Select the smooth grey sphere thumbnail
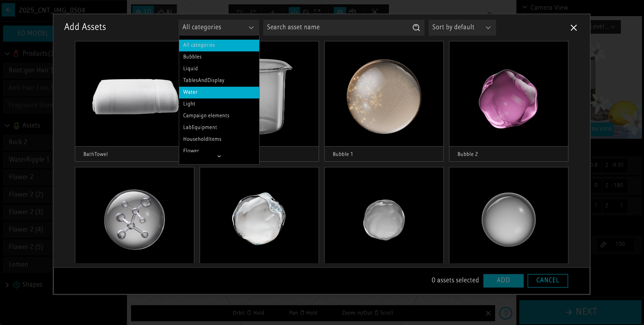The width and height of the screenshot is (644, 325). [509, 215]
